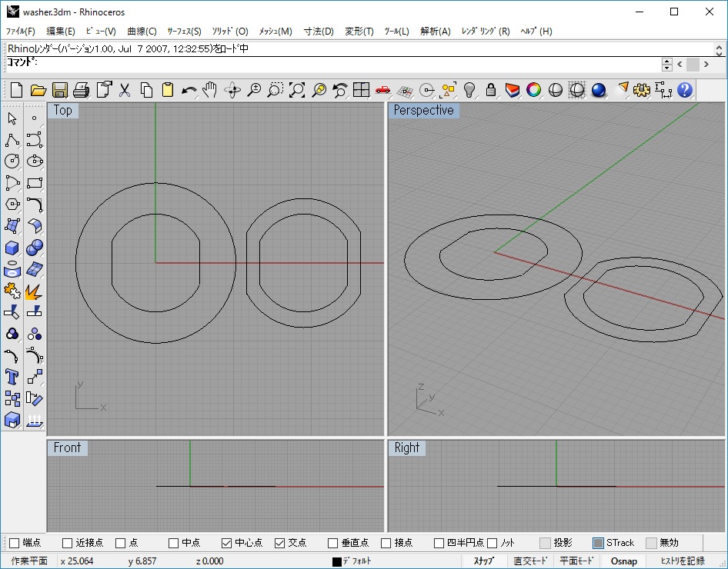Select the Text tool in the sidebar
728x569 pixels.
coord(12,377)
